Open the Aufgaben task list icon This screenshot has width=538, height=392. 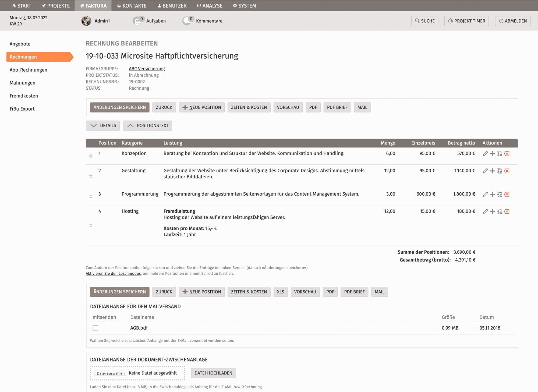(137, 21)
